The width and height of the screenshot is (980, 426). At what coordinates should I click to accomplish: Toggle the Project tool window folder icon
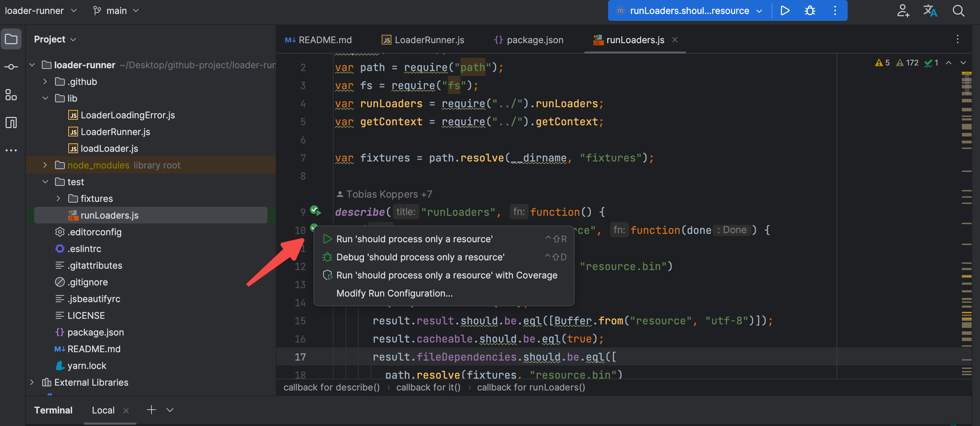[11, 39]
